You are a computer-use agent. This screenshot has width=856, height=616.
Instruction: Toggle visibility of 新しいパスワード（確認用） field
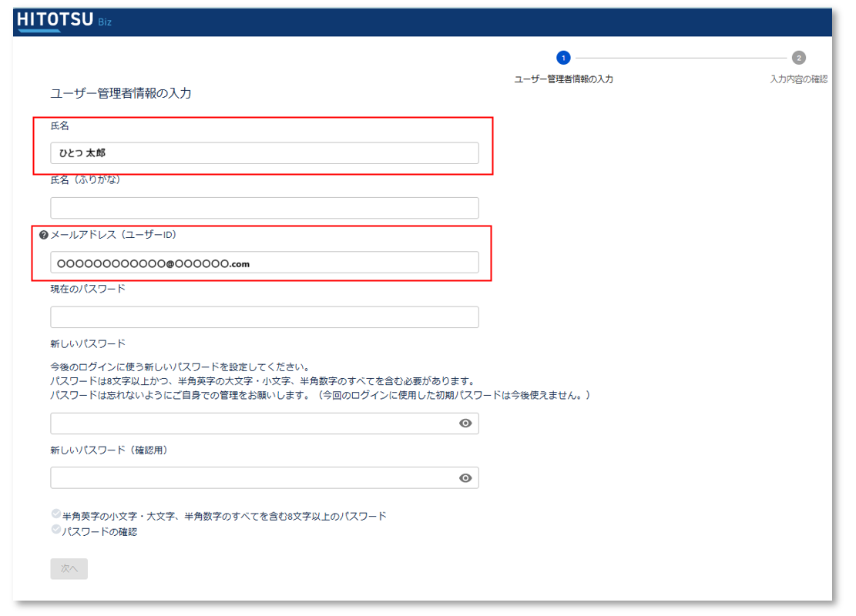[465, 478]
